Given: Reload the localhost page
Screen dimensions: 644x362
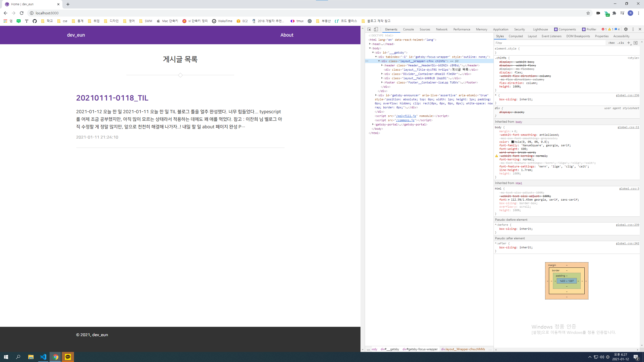Looking at the screenshot, I should 22,13.
